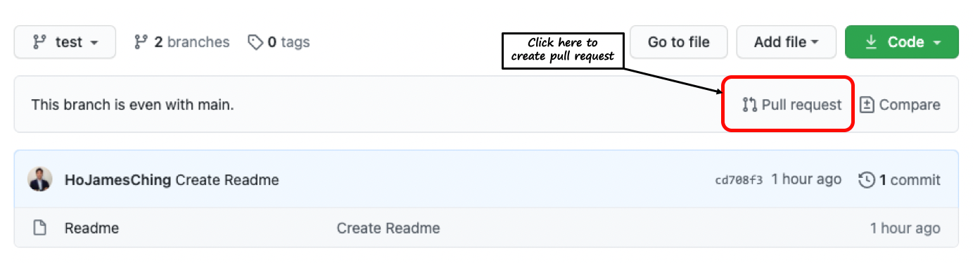Open the Compare link

click(900, 105)
